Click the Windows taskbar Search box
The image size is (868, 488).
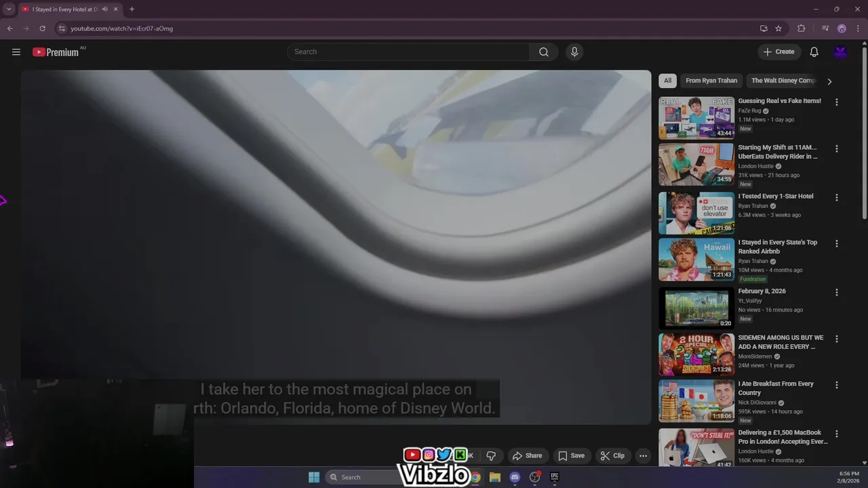(363, 477)
